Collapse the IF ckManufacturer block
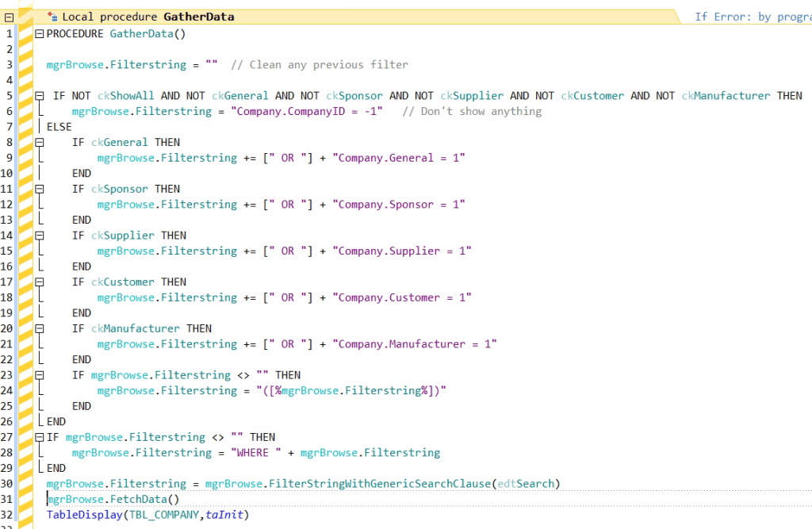Viewport: 812px width, 529px height. pos(40,329)
